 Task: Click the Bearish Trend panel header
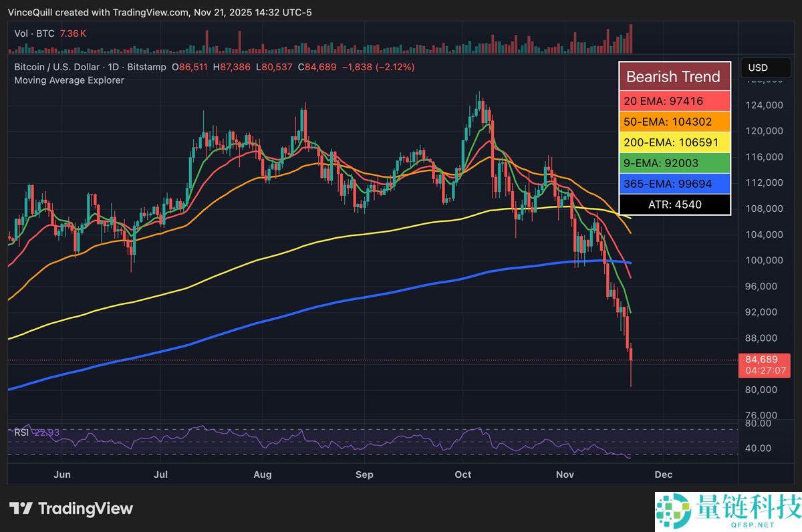[674, 76]
